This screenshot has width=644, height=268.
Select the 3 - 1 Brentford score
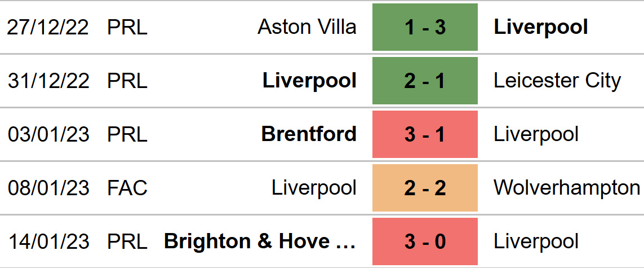425,134
